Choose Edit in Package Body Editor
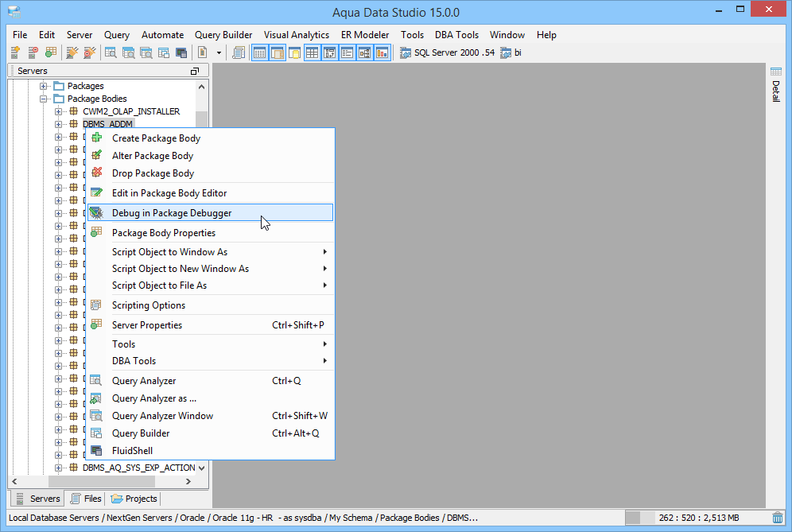 pos(210,193)
